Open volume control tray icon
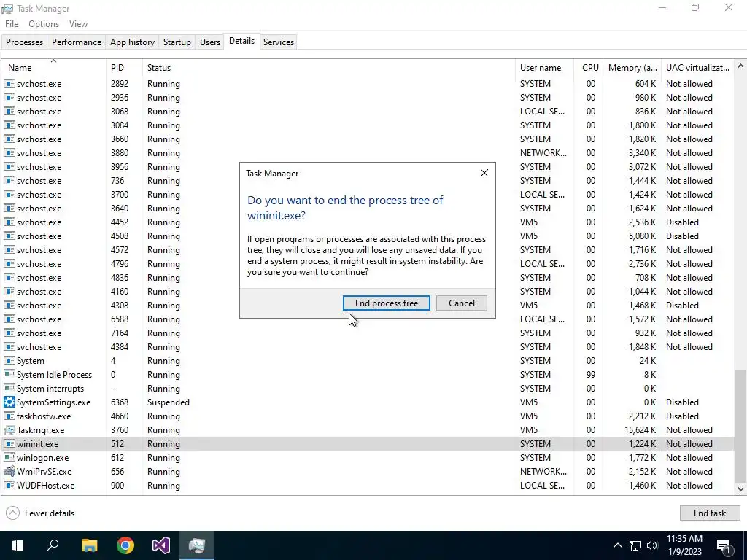Screen dimensions: 747x560 coord(652,545)
